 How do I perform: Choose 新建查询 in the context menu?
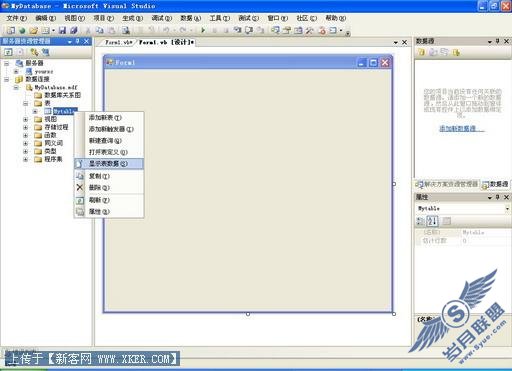tap(109, 141)
